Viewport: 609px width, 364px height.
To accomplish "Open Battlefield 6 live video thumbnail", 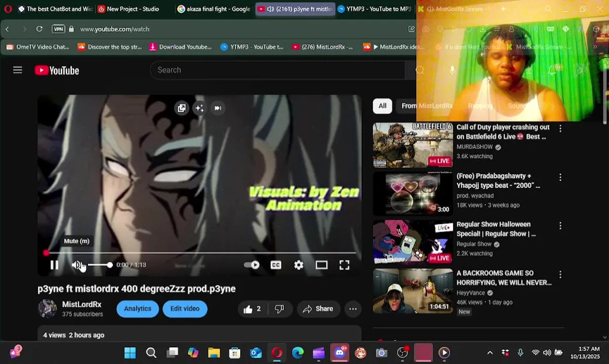I will click(x=413, y=145).
